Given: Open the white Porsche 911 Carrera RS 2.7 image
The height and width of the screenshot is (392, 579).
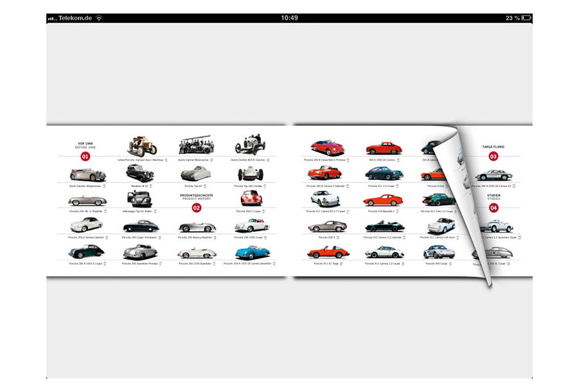Looking at the screenshot, I should (325, 199).
